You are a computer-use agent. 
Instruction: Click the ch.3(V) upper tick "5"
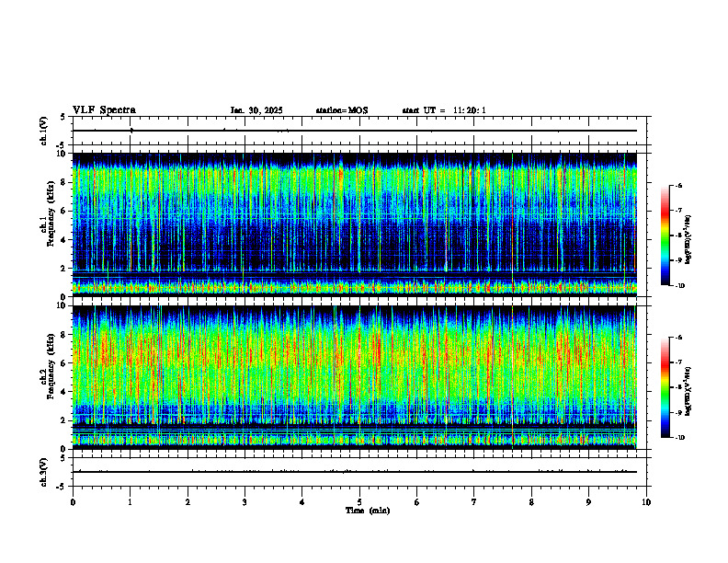click(63, 458)
